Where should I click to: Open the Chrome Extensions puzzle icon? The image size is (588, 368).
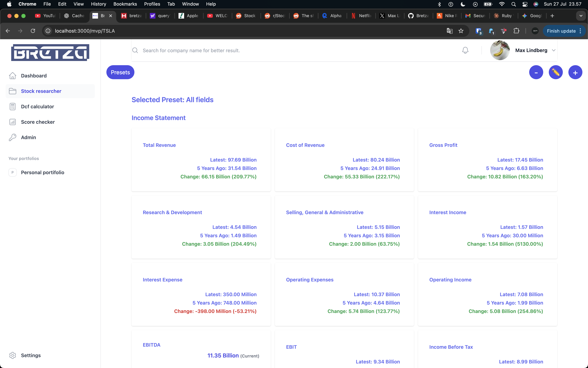(516, 31)
